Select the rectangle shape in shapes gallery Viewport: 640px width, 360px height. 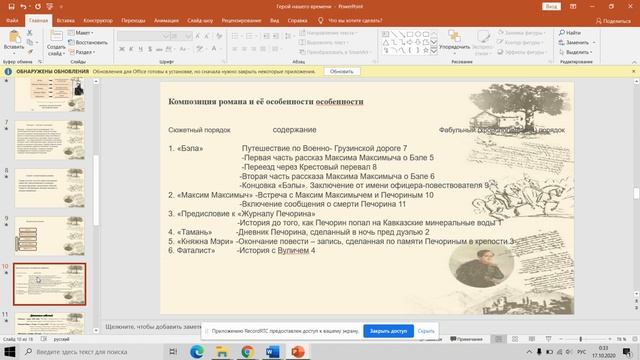pos(410,34)
